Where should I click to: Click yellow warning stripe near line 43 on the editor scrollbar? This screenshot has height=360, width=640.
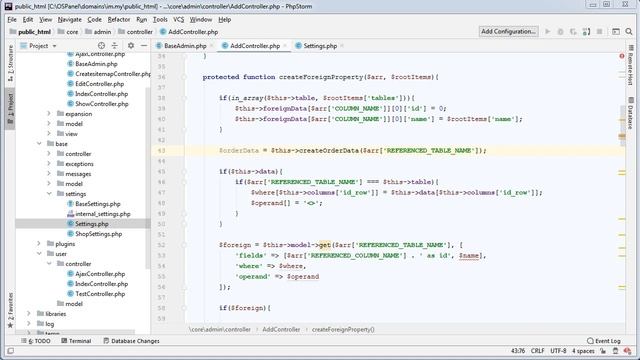622,136
